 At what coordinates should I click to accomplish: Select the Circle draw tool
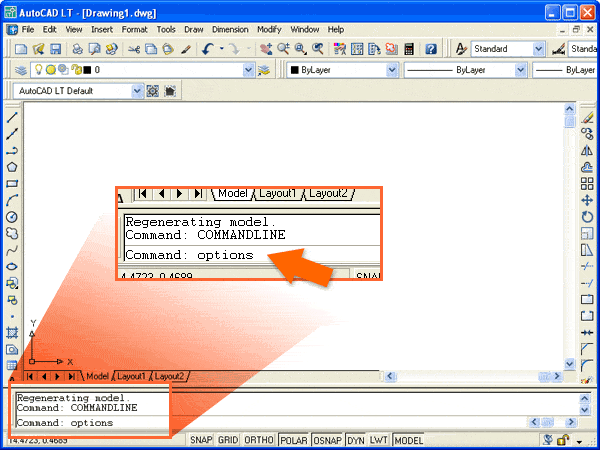click(x=12, y=216)
